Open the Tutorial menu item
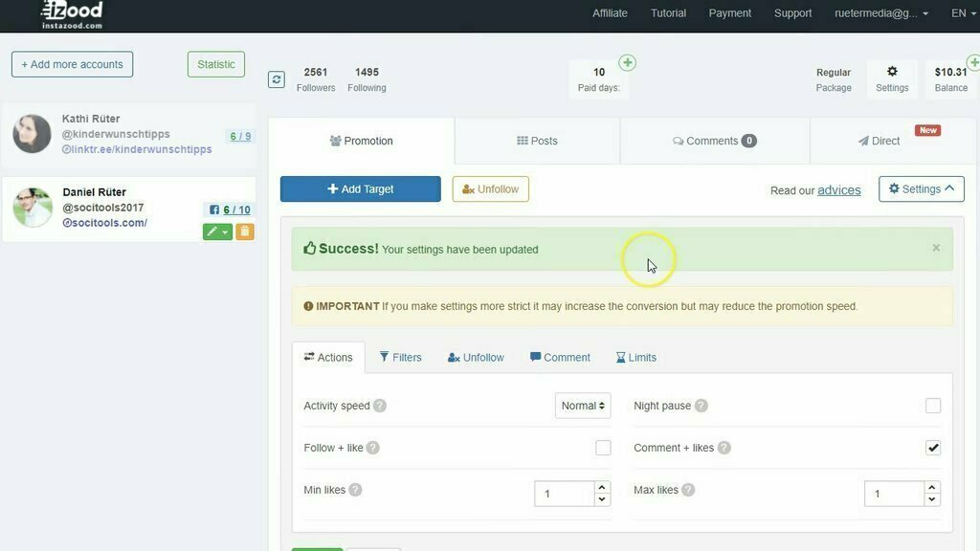This screenshot has height=551, width=980. (x=668, y=13)
